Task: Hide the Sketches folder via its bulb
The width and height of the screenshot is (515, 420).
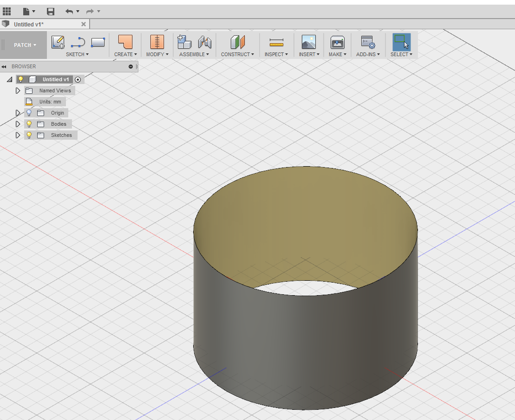Action: [28, 135]
